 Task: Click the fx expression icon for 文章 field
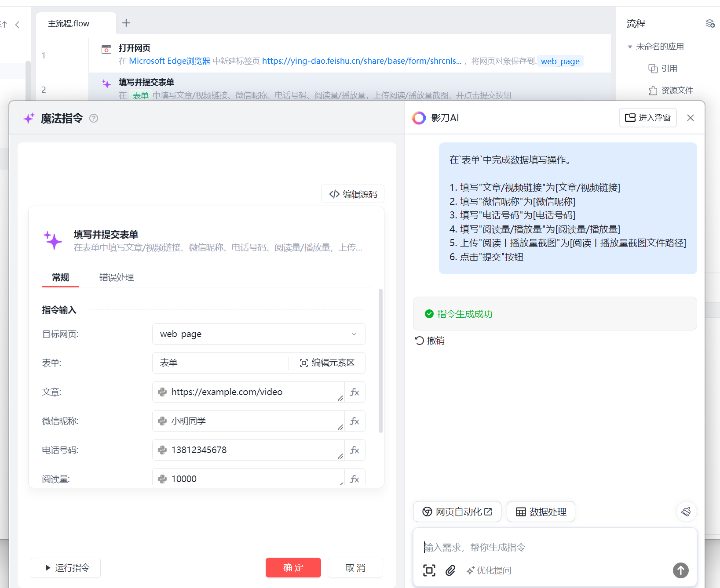point(355,392)
